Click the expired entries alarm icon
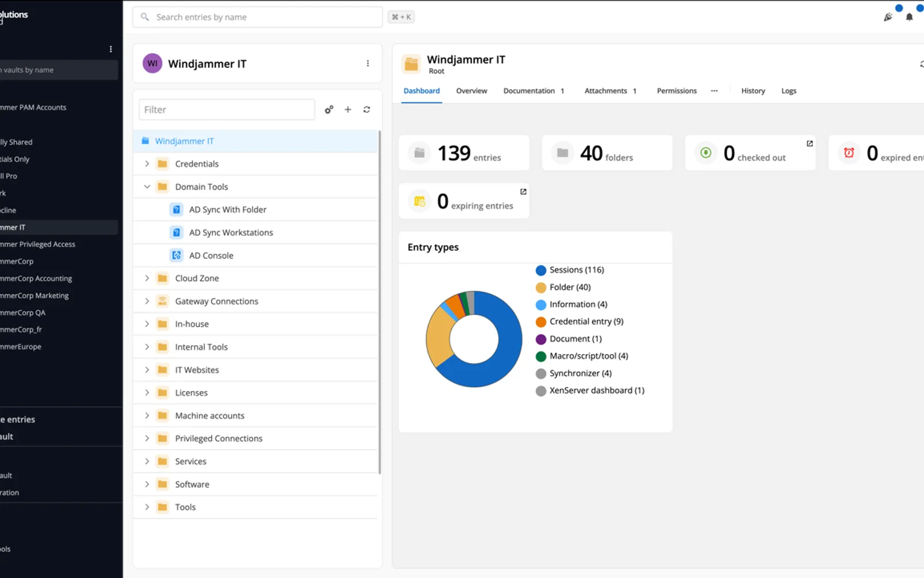924x578 pixels. click(849, 153)
